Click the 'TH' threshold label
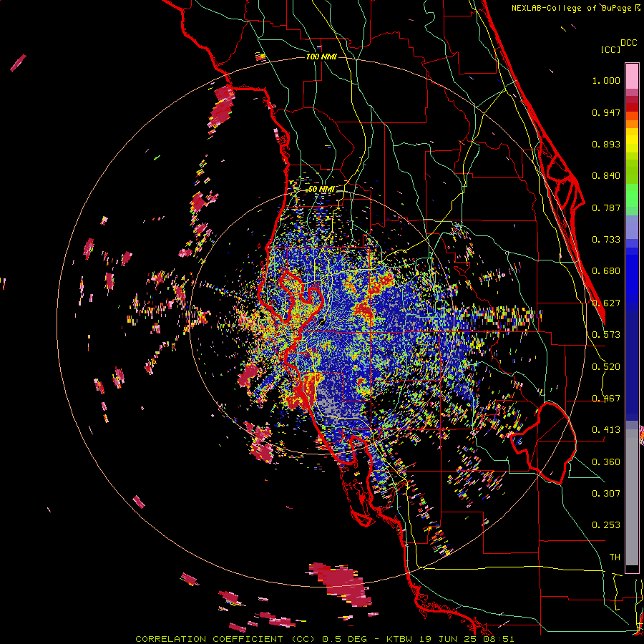 (x=615, y=557)
